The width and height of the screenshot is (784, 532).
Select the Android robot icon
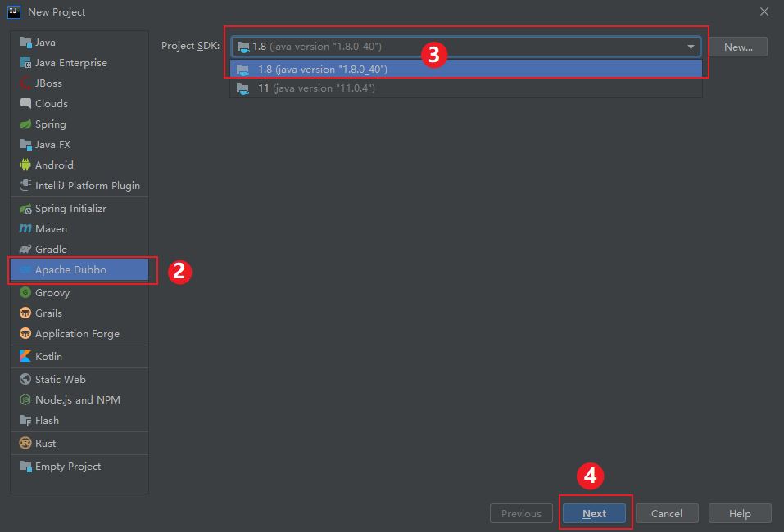tap(25, 165)
